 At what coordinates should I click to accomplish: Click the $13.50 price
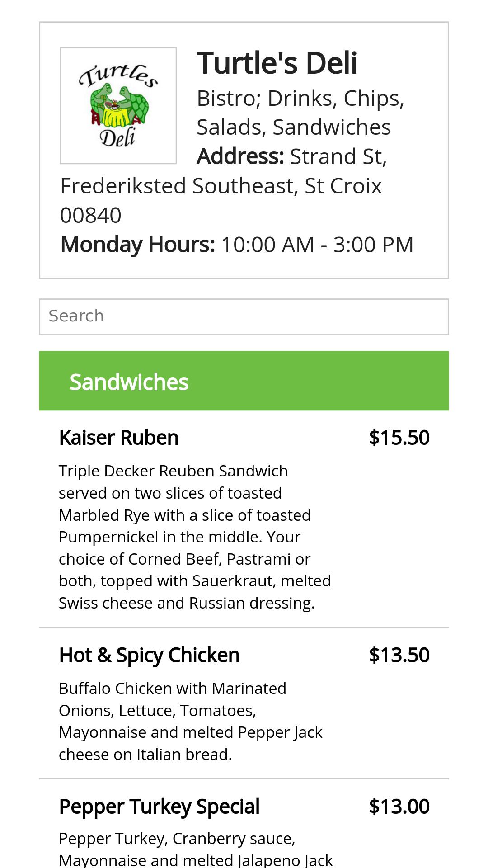tap(399, 655)
